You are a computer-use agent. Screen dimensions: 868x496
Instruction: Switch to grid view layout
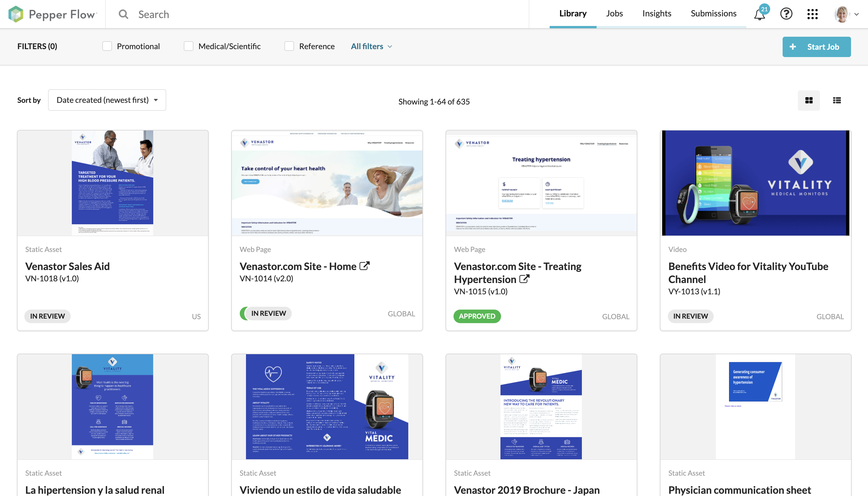pos(809,101)
